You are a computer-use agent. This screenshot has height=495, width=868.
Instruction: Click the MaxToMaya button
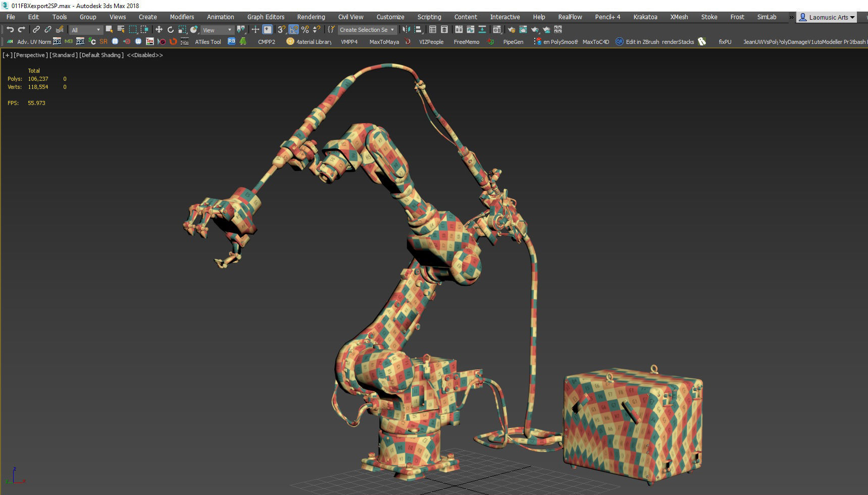click(384, 42)
